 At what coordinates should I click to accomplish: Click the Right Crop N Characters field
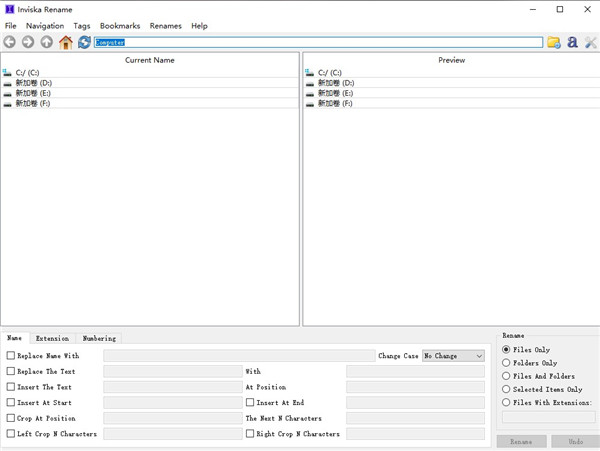[415, 434]
